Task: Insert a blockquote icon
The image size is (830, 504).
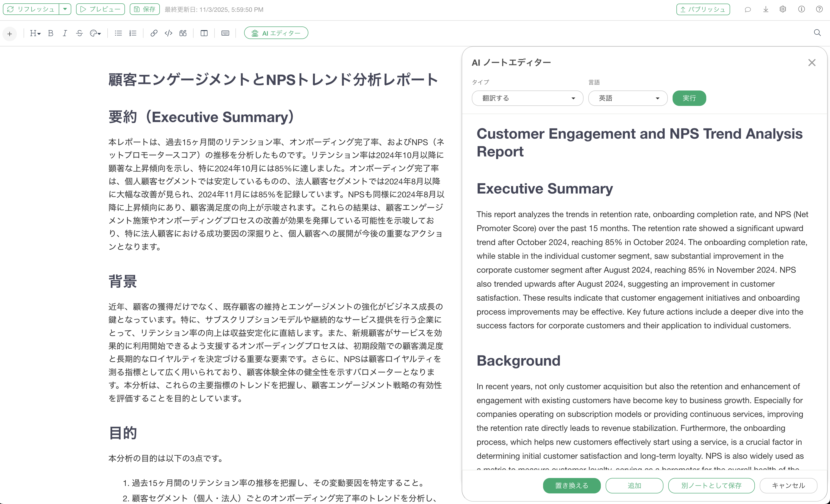Action: coord(183,33)
